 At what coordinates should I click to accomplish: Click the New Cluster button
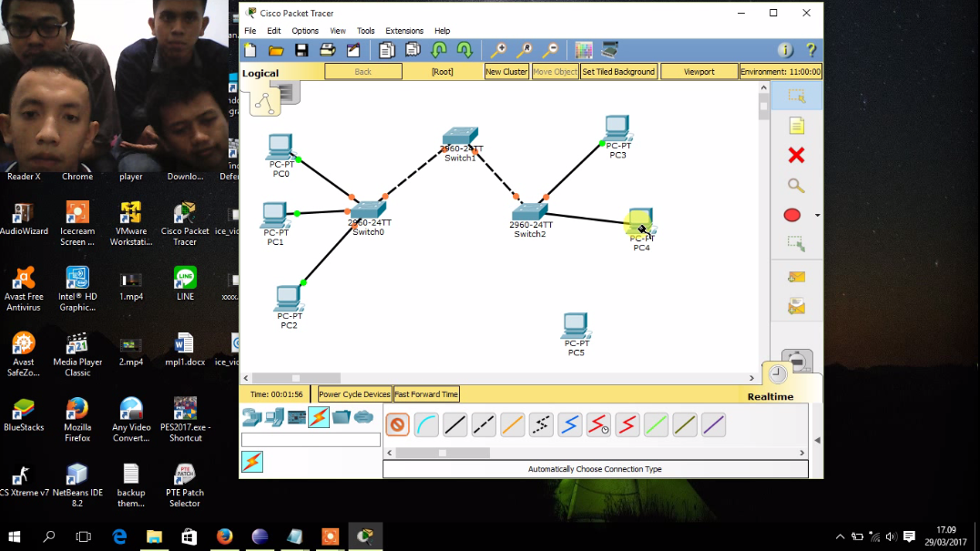click(506, 72)
